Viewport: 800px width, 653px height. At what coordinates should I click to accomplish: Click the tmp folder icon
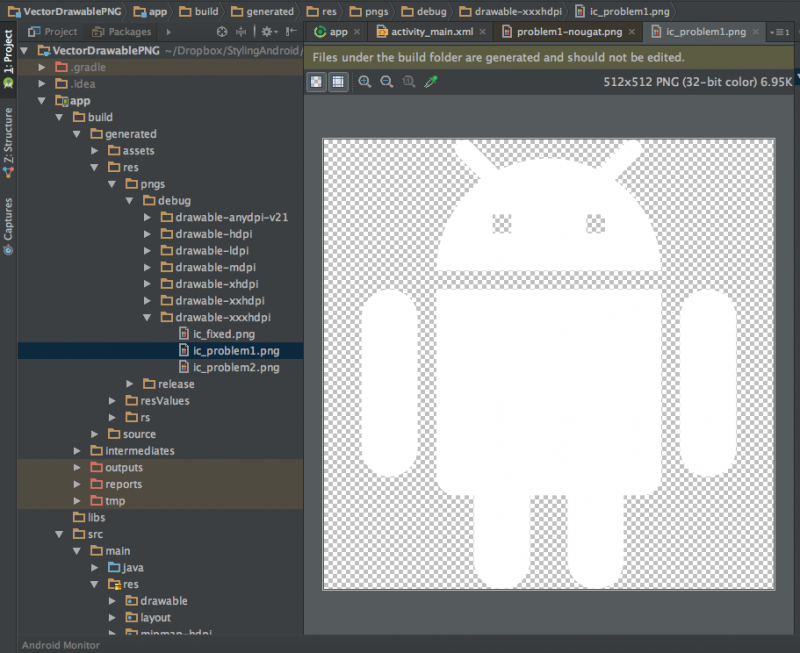click(96, 501)
